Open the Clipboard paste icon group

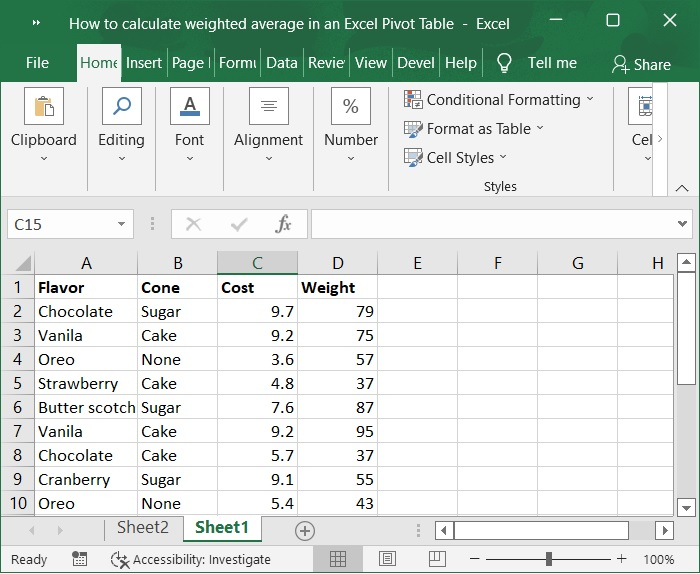(44, 107)
